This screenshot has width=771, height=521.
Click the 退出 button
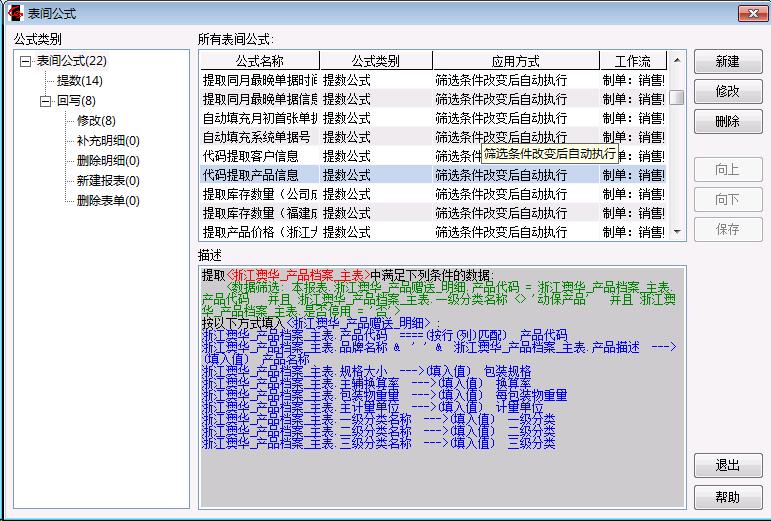(727, 466)
